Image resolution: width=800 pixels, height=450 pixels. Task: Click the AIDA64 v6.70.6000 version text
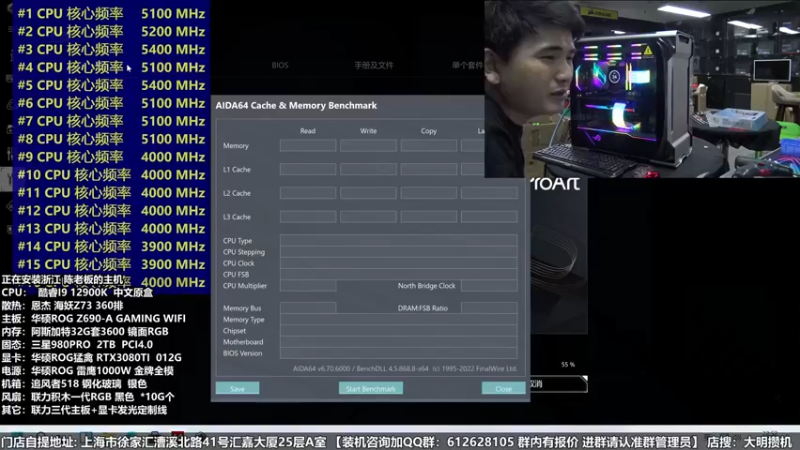pos(405,368)
